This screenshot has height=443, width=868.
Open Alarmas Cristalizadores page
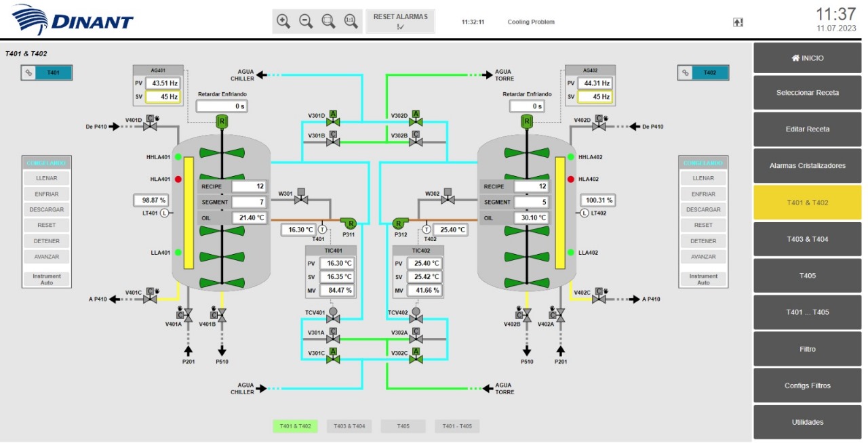(808, 165)
